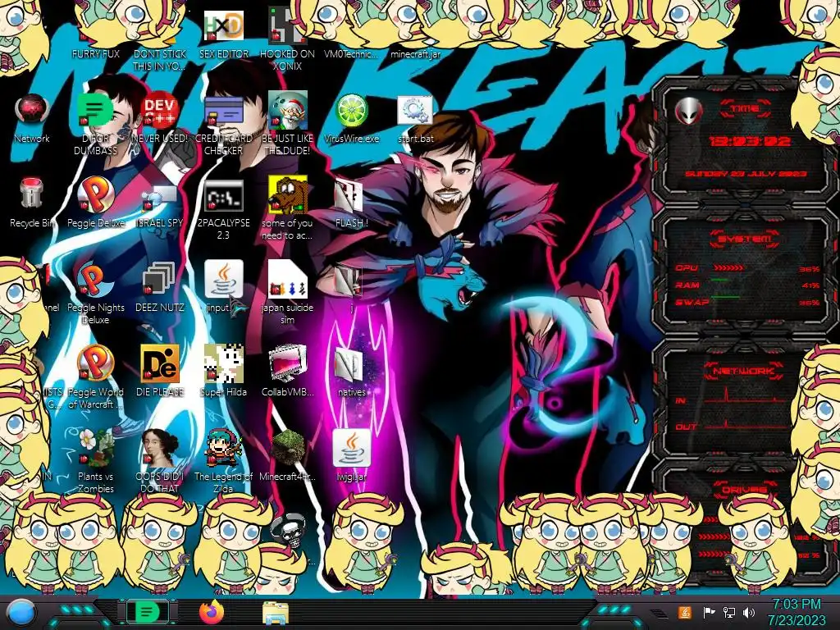This screenshot has height=630, width=840.
Task: Click the gadget date text SUNDAY 23 JULY 2023
Action: (x=746, y=174)
